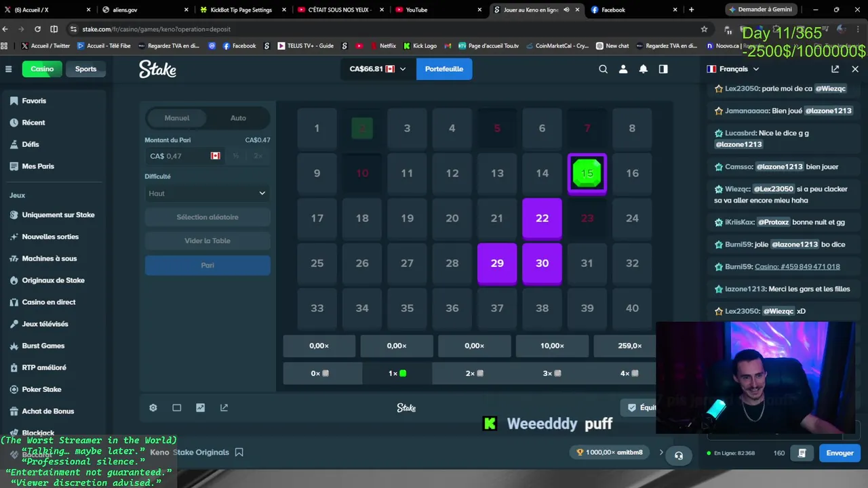Open Casino #459 849 471 018 link
The width and height of the screenshot is (868, 488).
click(797, 267)
